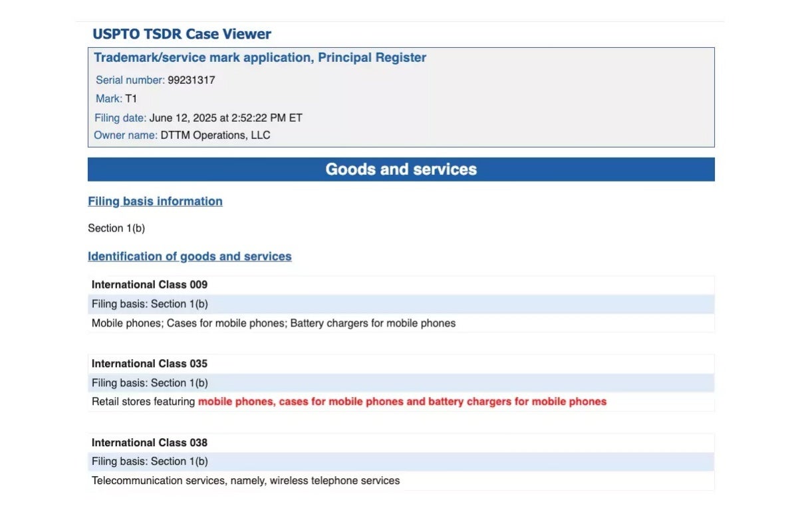Screen dimensions: 798x532
Task: Open Identification of goods and services link
Action: click(190, 257)
